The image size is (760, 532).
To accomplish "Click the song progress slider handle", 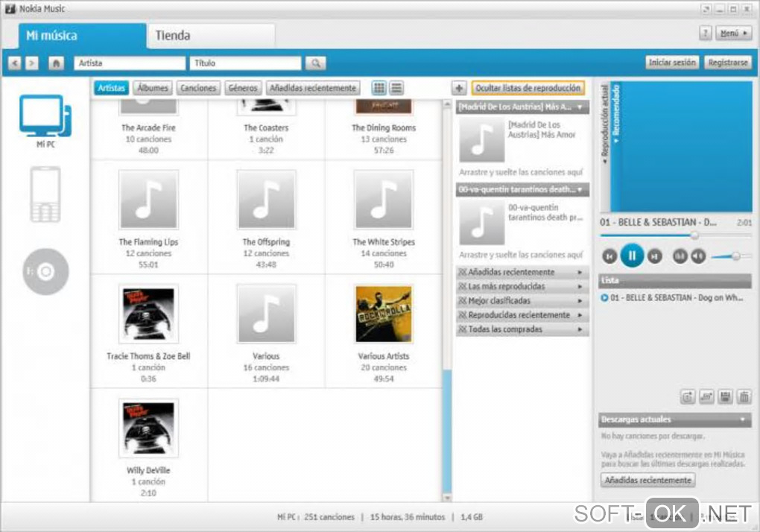I will point(694,235).
